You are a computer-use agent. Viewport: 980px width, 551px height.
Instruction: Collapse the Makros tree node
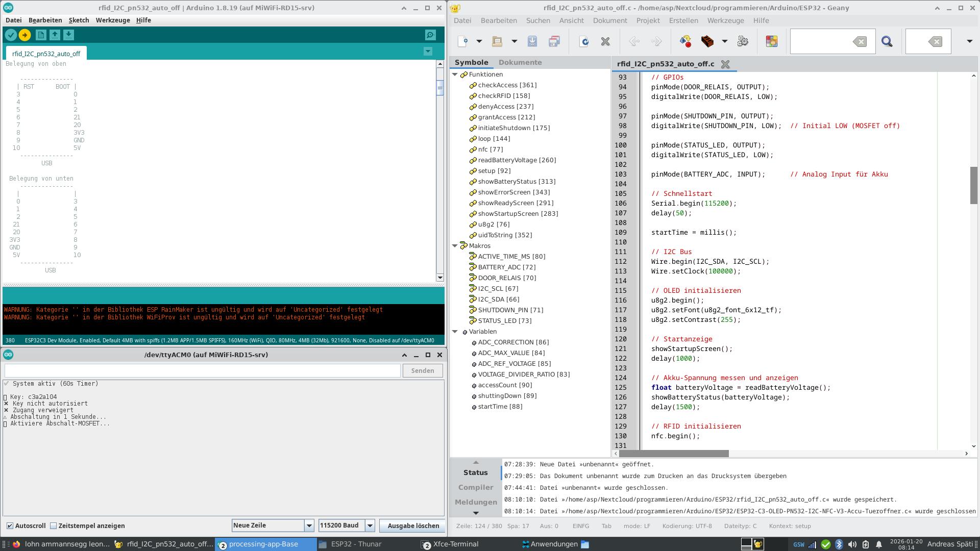pos(455,246)
